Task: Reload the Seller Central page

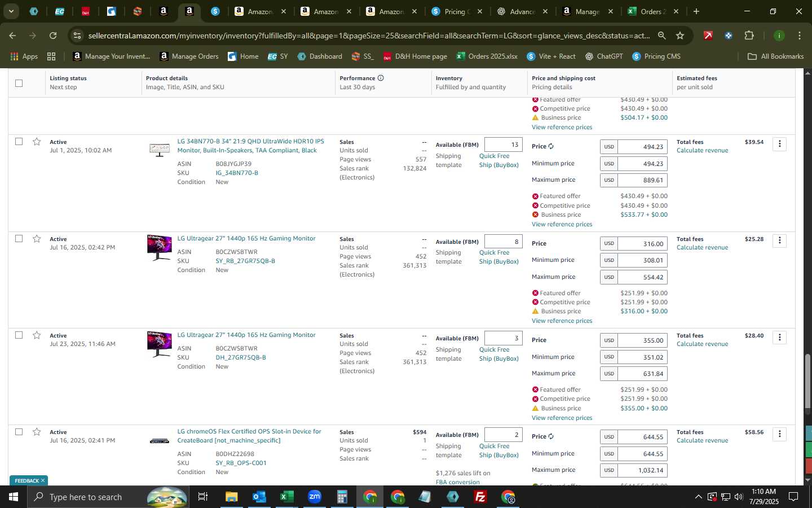Action: (x=53, y=36)
